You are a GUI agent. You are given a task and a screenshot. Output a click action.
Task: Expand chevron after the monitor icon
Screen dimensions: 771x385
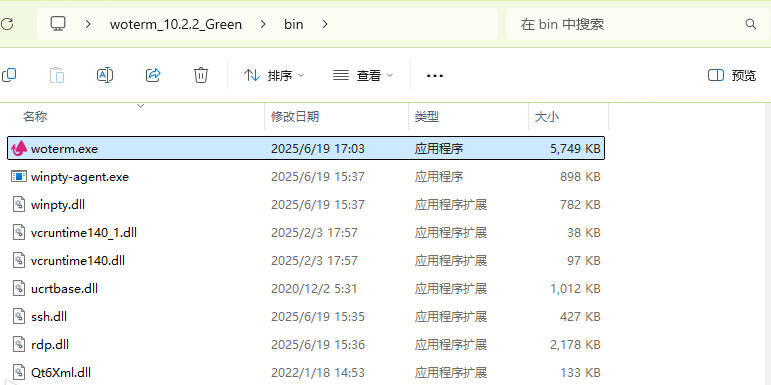[88, 24]
